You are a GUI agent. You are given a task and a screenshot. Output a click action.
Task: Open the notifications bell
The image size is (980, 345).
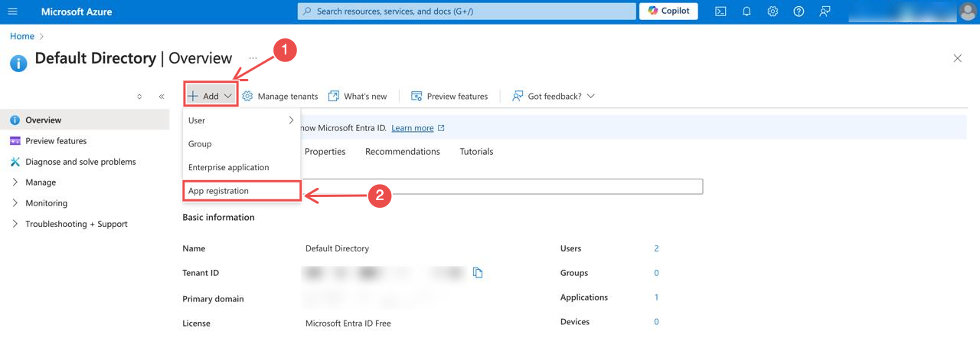click(746, 11)
